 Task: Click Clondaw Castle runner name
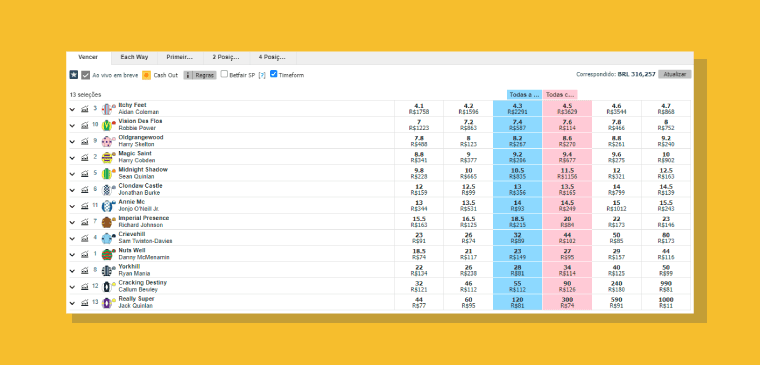pos(141,186)
